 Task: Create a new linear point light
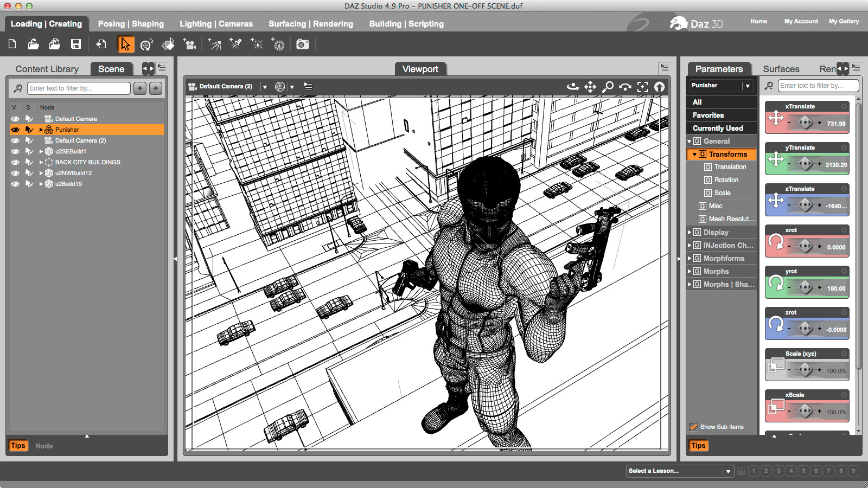[x=278, y=44]
